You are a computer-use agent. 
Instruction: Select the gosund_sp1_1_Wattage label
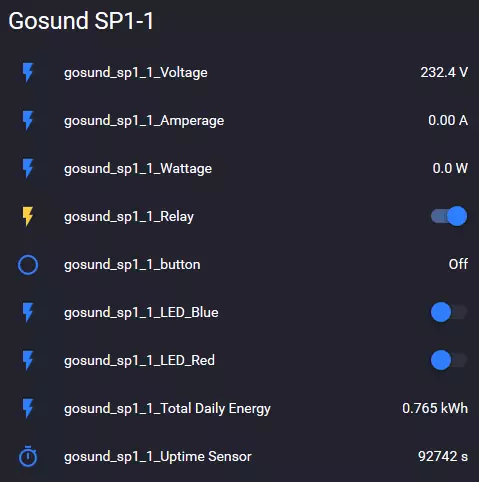click(x=138, y=169)
